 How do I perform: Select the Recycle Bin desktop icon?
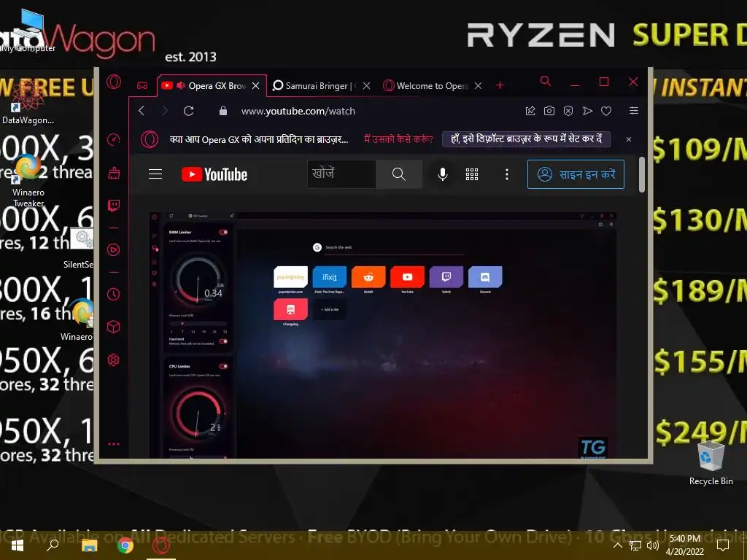point(711,463)
